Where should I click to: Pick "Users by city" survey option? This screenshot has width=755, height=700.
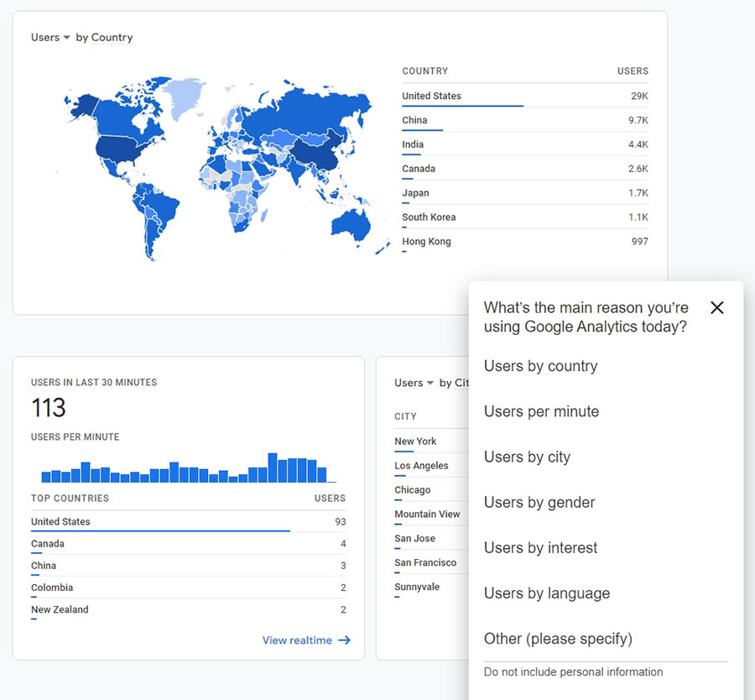[x=527, y=457]
